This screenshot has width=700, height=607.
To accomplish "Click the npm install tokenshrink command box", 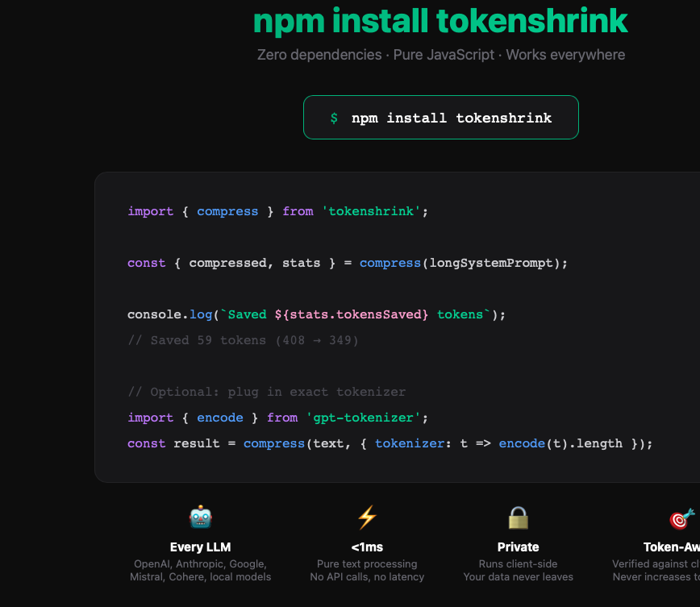I will pyautogui.click(x=440, y=117).
